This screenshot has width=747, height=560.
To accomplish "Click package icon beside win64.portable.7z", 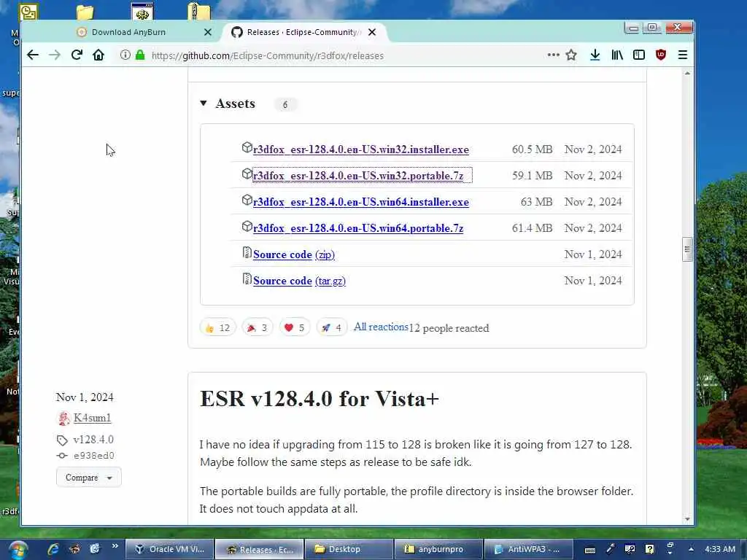I will coord(247,226).
